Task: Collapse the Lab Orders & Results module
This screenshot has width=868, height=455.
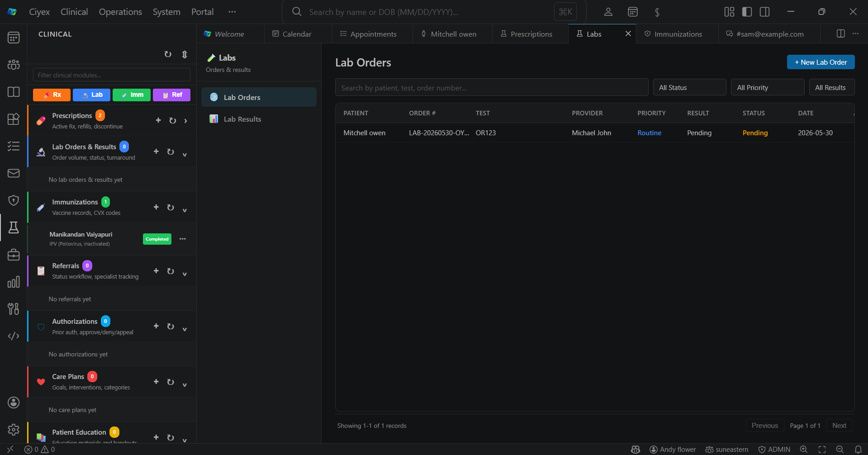Action: click(x=185, y=154)
